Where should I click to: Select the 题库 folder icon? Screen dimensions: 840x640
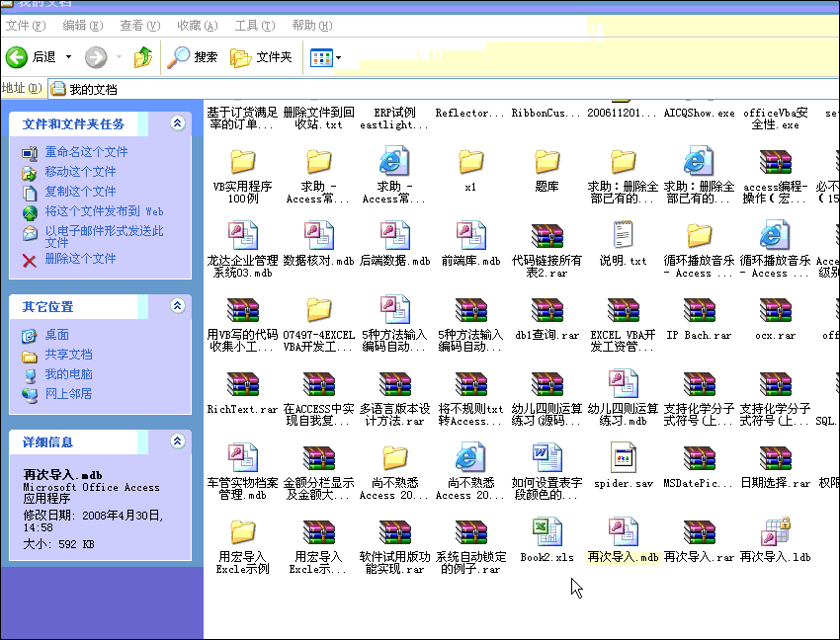pos(546,161)
